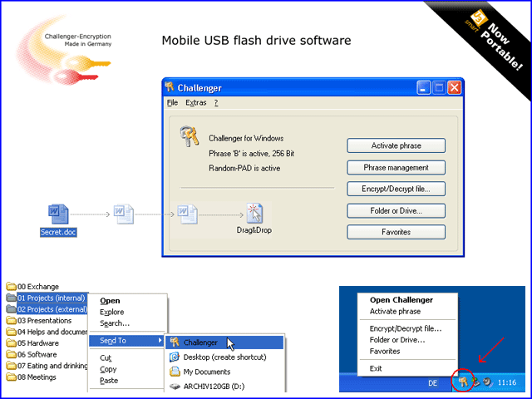
Task: Choose ARCHIV120GB (D:) drive in submenu
Action: pyautogui.click(x=224, y=387)
